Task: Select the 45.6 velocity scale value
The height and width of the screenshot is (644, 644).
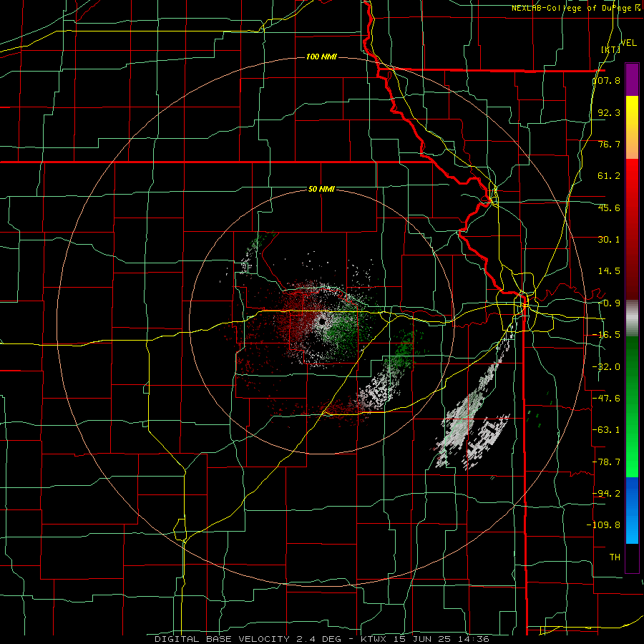Action: coord(609,208)
